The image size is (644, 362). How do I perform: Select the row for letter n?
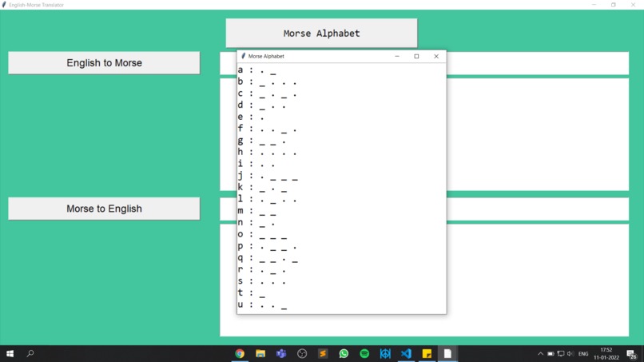pyautogui.click(x=256, y=222)
